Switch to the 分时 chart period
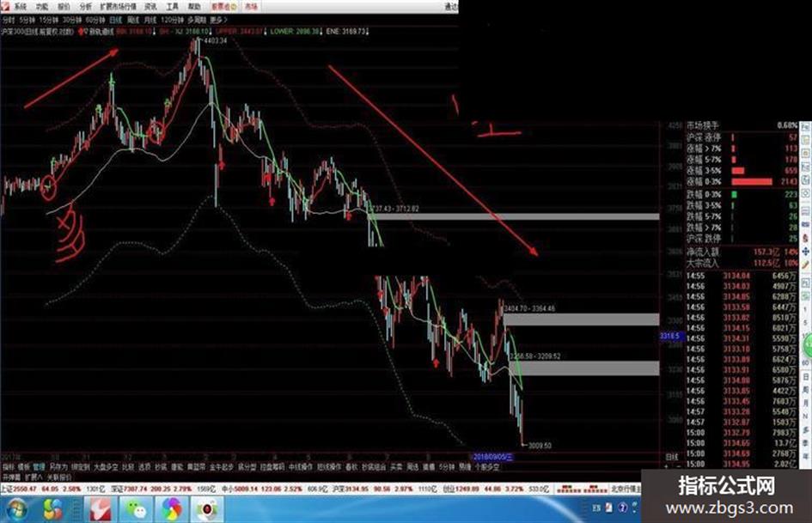 pyautogui.click(x=9, y=21)
